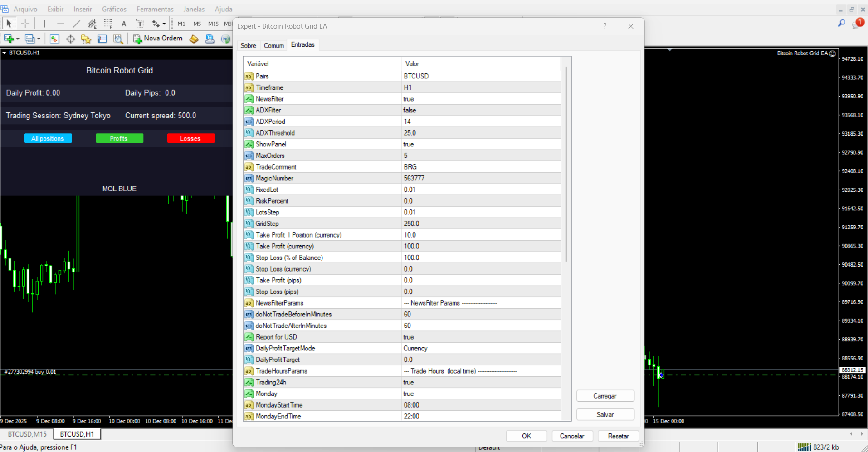Open the Strategy Tester magnifier icon
This screenshot has height=452, width=868.
(x=118, y=39)
